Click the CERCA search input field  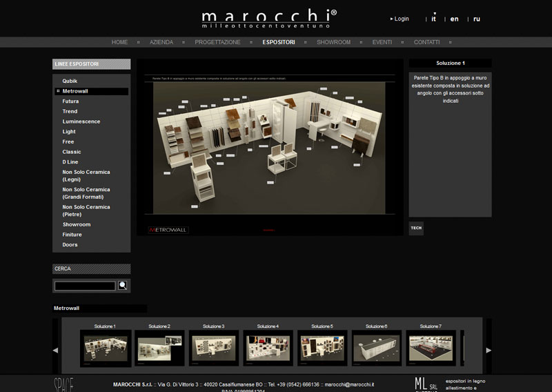point(85,286)
